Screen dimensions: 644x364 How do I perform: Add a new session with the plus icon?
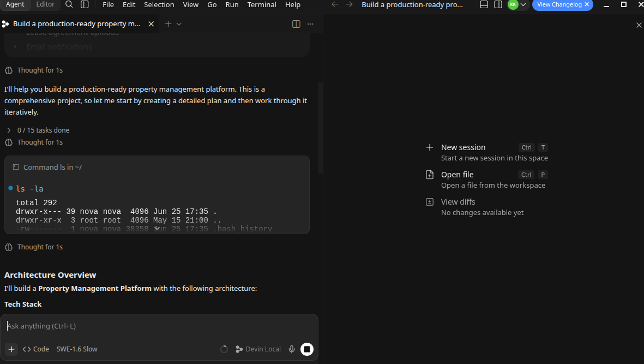coord(168,24)
